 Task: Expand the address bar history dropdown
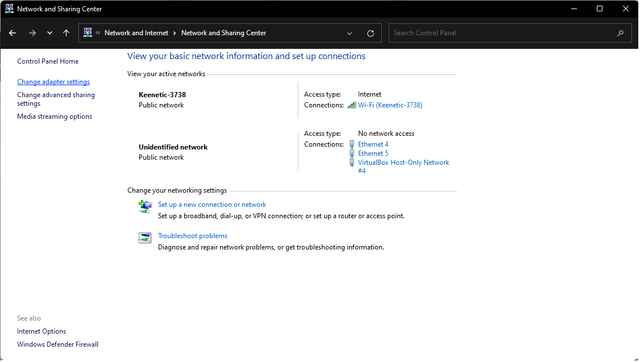pyautogui.click(x=349, y=33)
